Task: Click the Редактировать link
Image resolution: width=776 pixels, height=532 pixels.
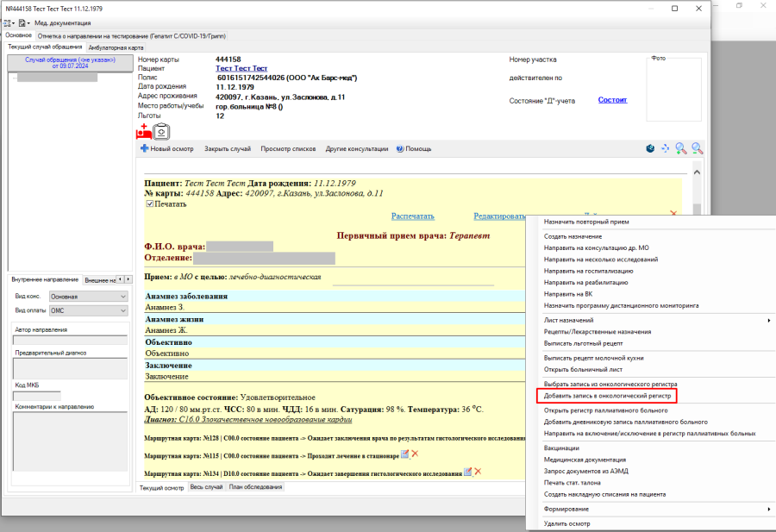Action: coord(500,216)
